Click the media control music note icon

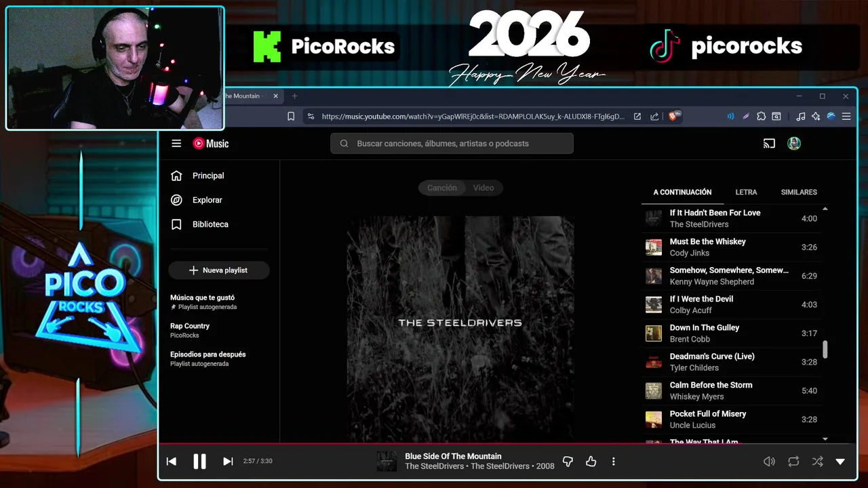coord(801,117)
